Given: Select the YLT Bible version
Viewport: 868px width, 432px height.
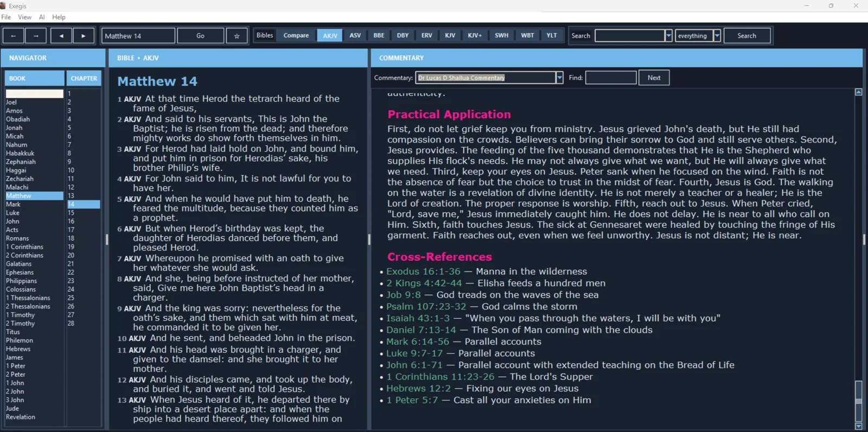Looking at the screenshot, I should (552, 35).
